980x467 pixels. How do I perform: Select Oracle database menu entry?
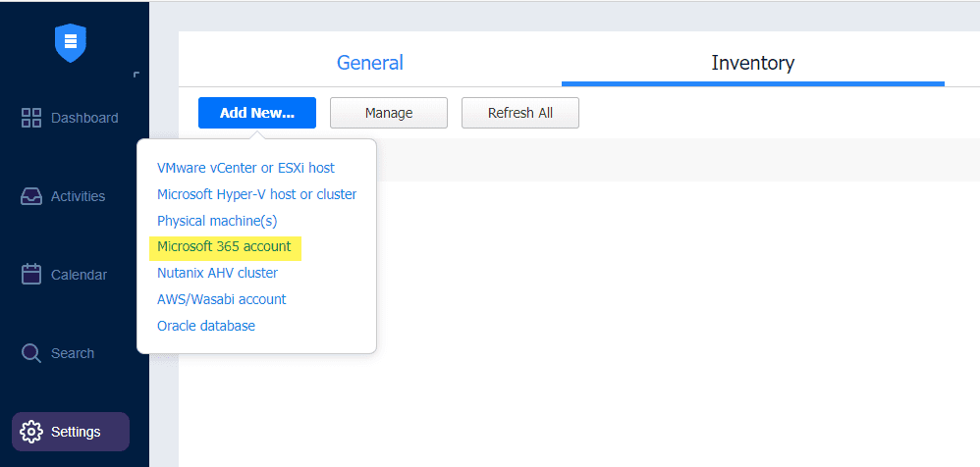205,326
